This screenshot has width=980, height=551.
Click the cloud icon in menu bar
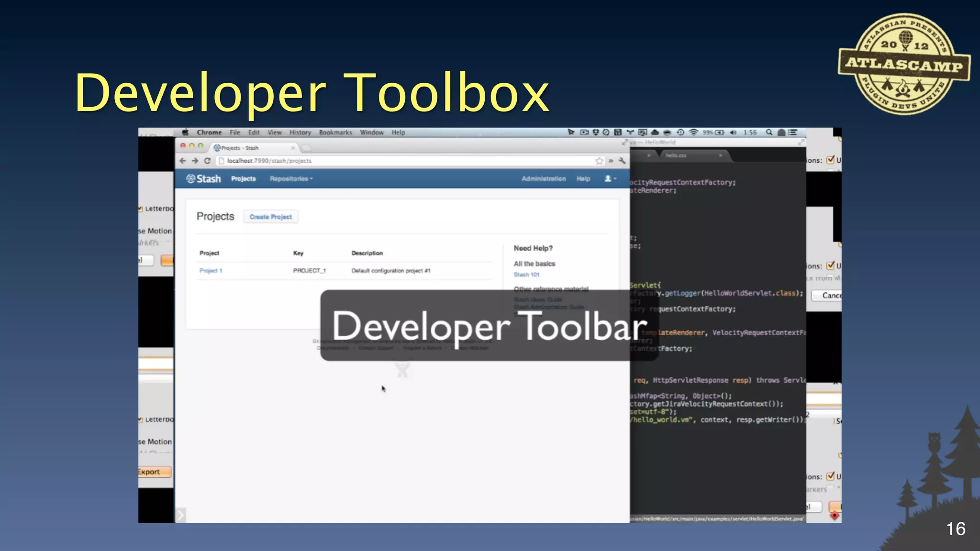coord(655,132)
